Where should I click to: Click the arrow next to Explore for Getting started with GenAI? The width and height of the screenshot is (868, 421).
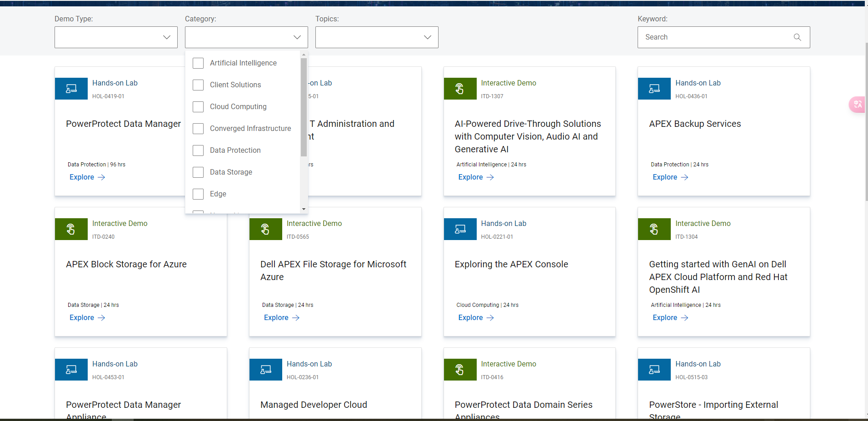coord(684,318)
